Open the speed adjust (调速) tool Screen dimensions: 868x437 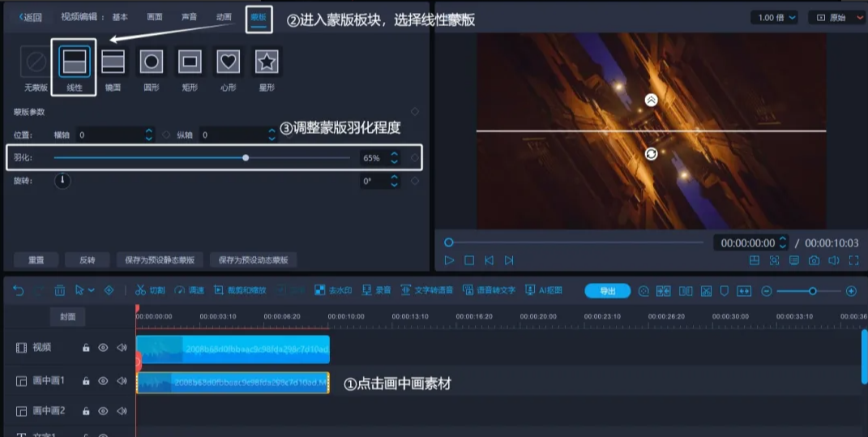coord(190,290)
